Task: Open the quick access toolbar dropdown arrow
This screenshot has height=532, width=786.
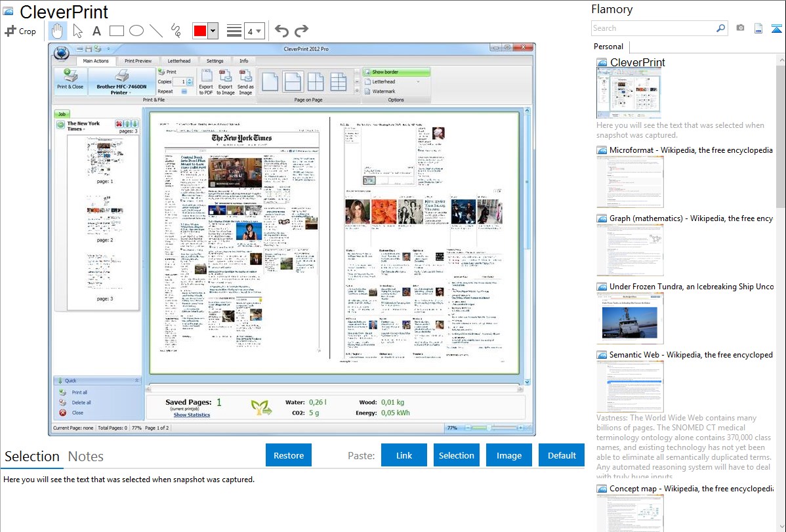Action: pos(108,49)
